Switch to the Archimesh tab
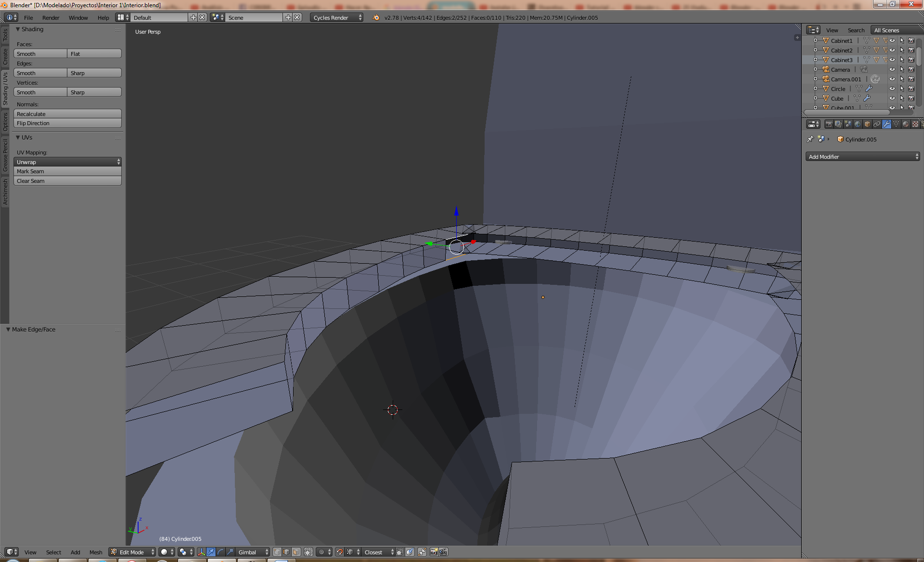Screen dimensions: 924x562 (x=5, y=192)
